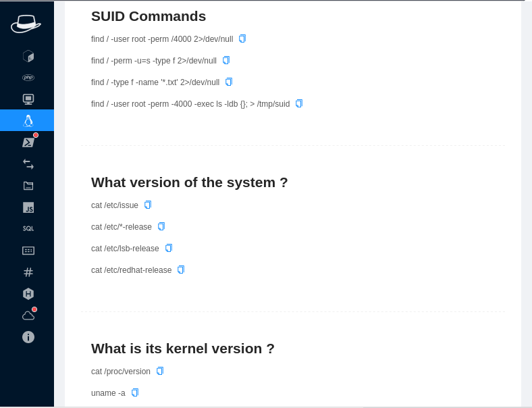The height and width of the screenshot is (408, 532).
Task: Open the JS sidebar section
Action: point(28,207)
